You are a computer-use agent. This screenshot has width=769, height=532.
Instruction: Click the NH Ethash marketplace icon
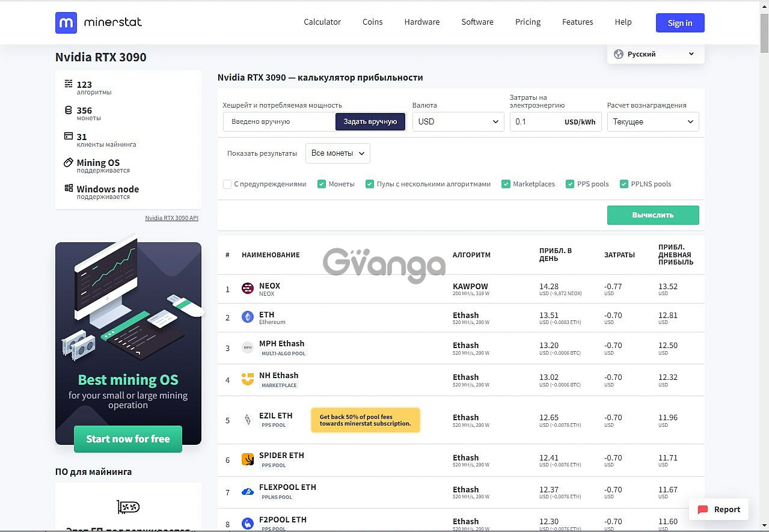(247, 380)
